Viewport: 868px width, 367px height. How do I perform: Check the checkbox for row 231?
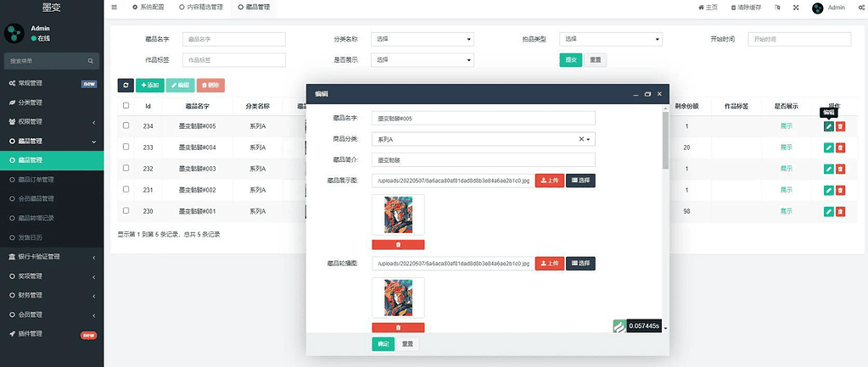click(126, 190)
